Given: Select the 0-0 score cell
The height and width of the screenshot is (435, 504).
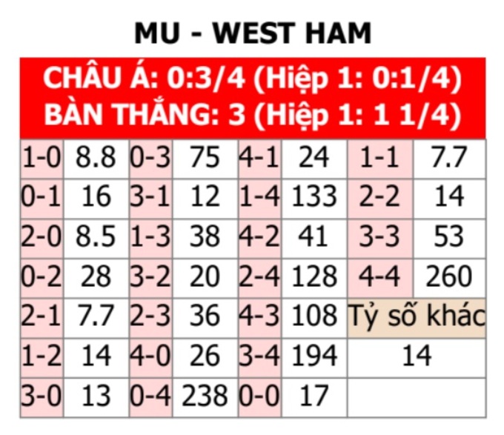Looking at the screenshot, I should (x=259, y=398).
